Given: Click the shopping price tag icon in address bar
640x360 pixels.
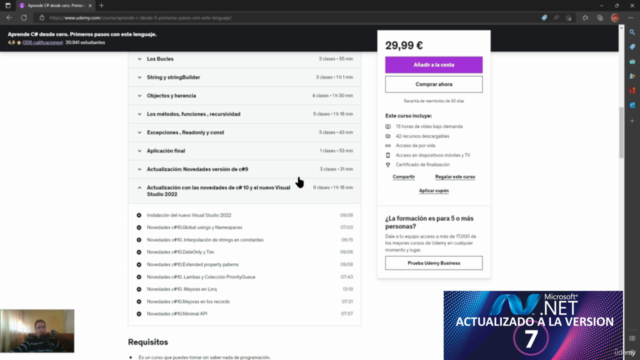Looking at the screenshot, I should [544, 18].
